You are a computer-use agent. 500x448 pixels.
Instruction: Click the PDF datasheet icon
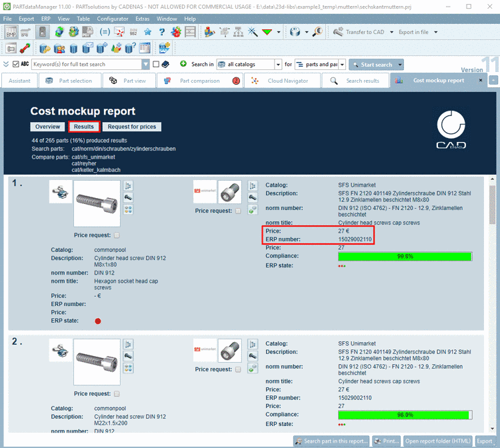(87, 32)
